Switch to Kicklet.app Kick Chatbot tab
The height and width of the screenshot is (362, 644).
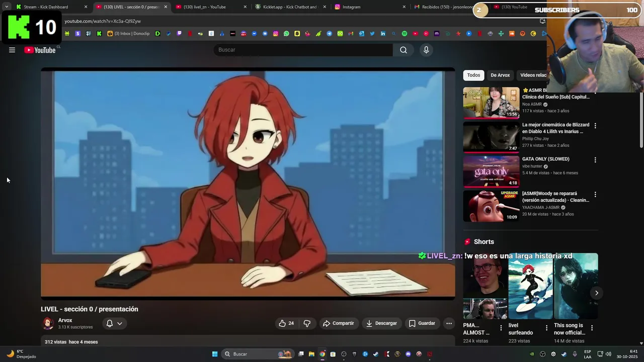[290, 7]
